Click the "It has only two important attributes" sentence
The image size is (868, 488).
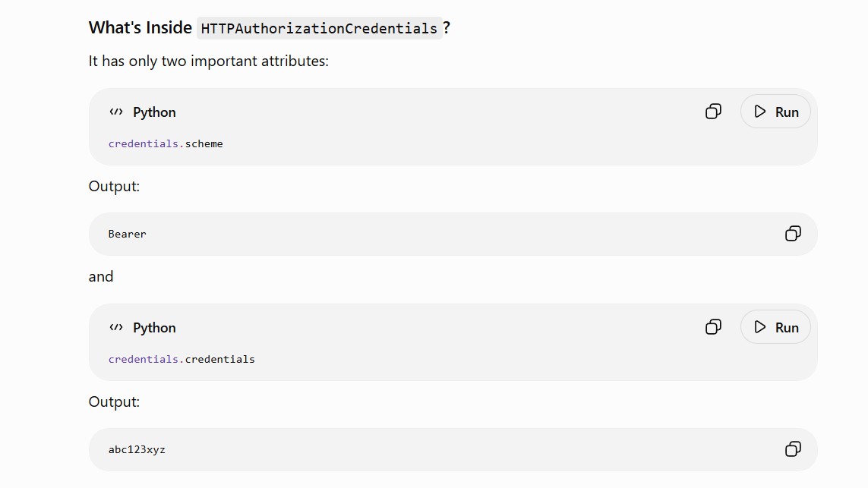tap(209, 61)
